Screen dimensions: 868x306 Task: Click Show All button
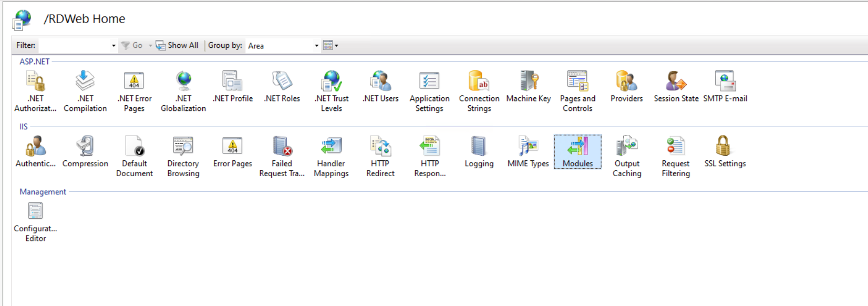click(x=177, y=46)
